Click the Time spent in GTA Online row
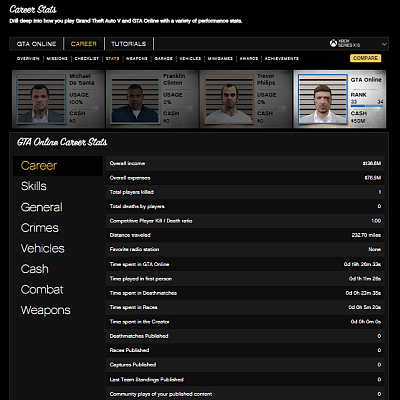 pos(245,264)
